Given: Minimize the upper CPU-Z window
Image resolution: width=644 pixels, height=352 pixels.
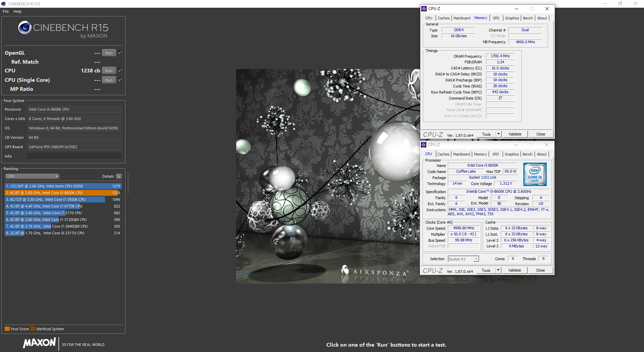Looking at the screenshot, I should 517,9.
